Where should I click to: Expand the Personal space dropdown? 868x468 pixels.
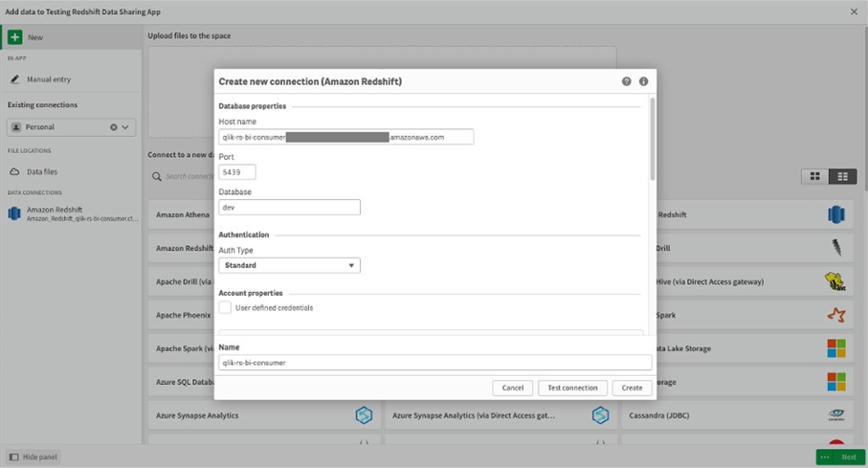(125, 127)
